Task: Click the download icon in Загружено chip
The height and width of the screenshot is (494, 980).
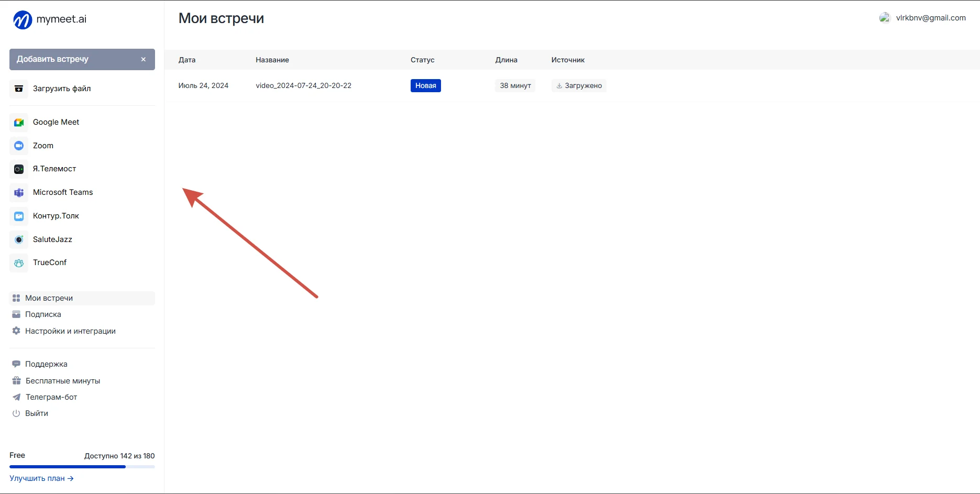Action: 559,85
